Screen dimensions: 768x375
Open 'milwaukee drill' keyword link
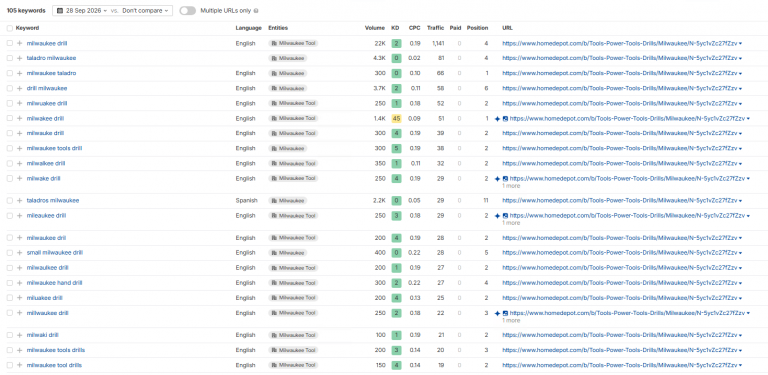point(47,43)
